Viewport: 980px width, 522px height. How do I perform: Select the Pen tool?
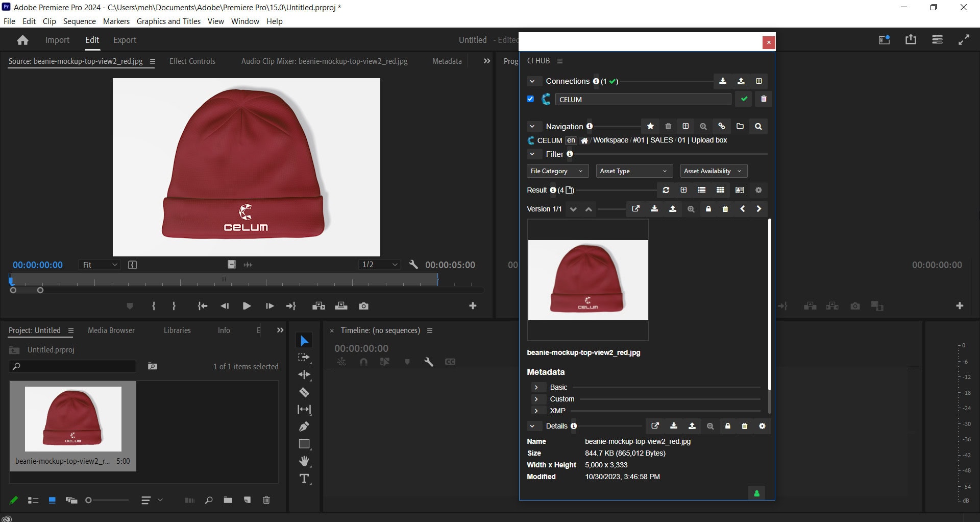point(304,426)
